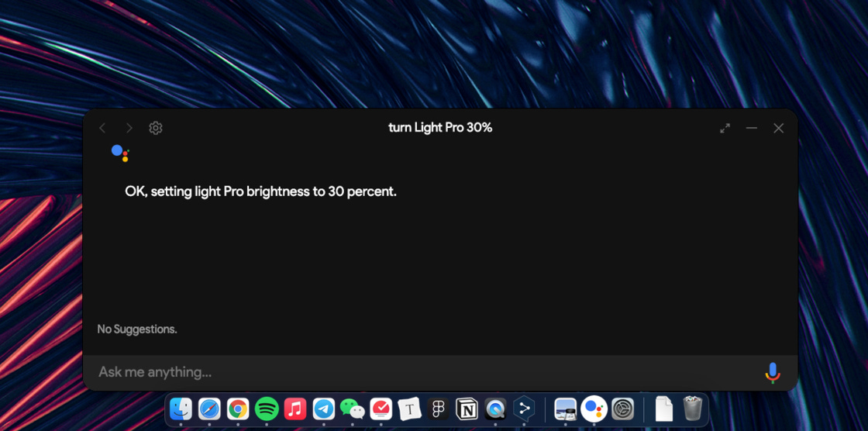Open the blank document in the dock
Screen dimensions: 868x431
(663, 409)
